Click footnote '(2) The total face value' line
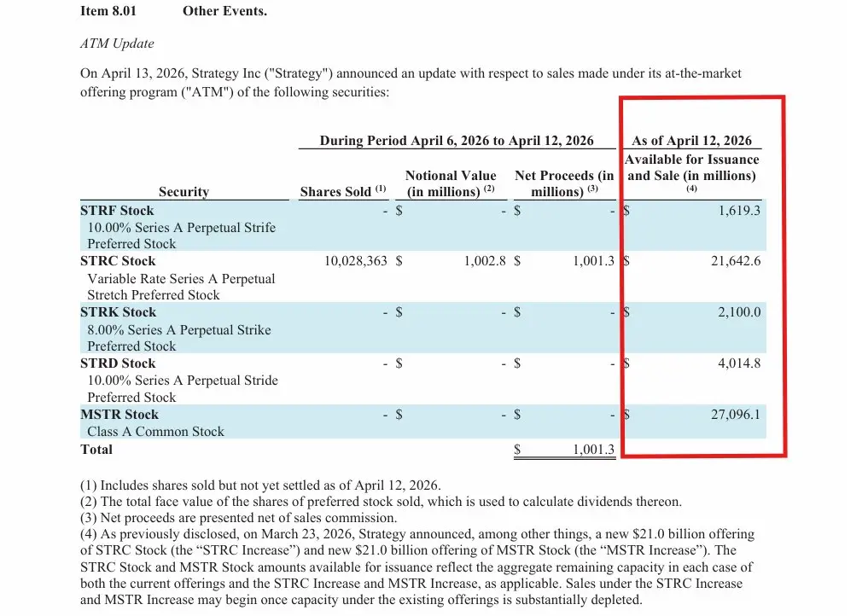 [x=381, y=502]
